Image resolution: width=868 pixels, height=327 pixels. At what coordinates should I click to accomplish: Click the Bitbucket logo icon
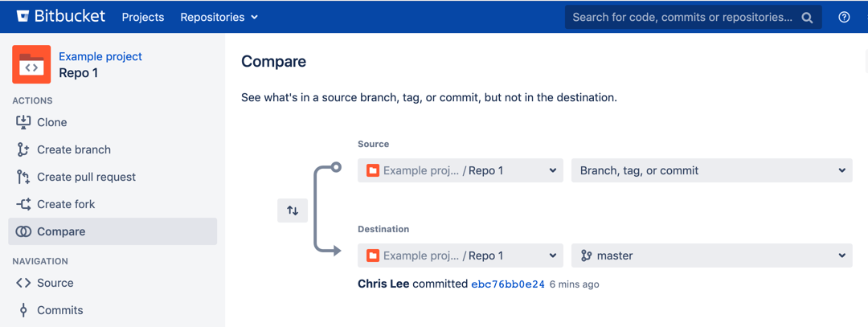click(x=23, y=17)
